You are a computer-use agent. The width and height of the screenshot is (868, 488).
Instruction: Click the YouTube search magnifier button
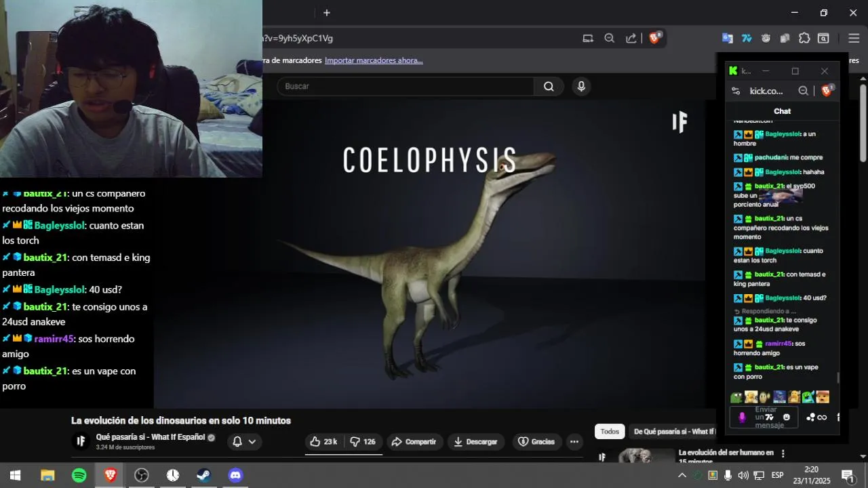pos(549,87)
